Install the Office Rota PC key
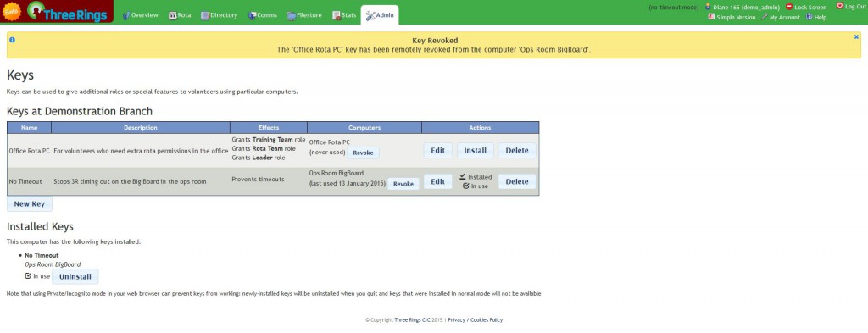Viewport: 868px width, 333px height. click(x=475, y=151)
